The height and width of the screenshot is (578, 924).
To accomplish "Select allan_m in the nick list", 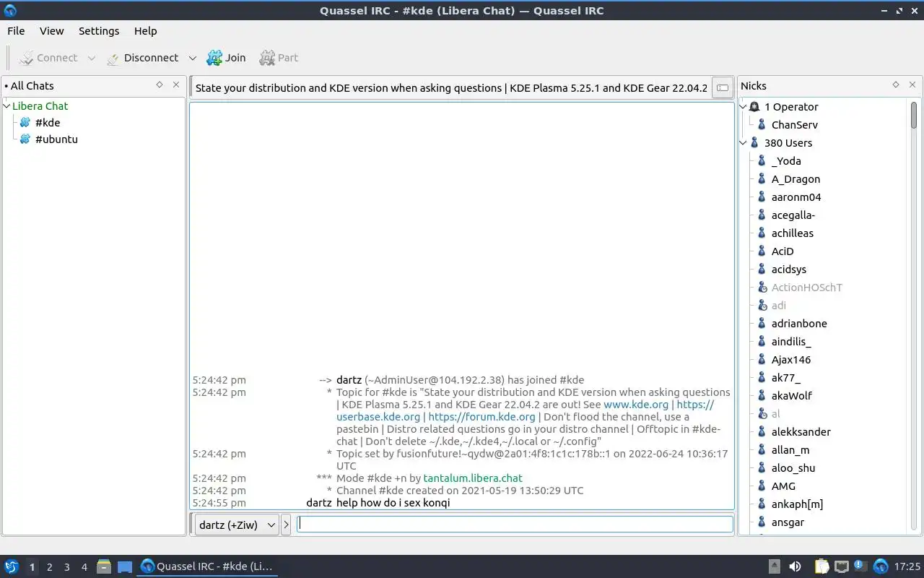I will [x=790, y=450].
